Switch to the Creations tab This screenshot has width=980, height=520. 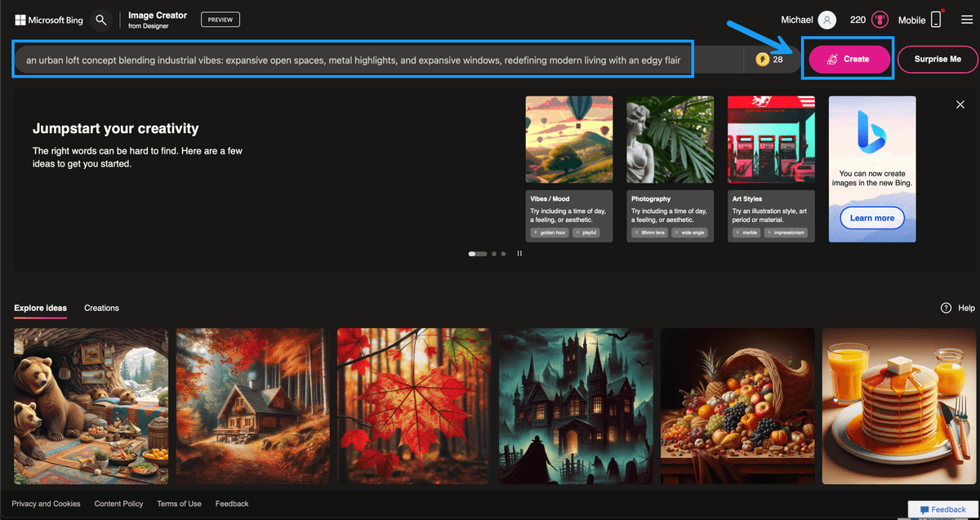click(101, 308)
